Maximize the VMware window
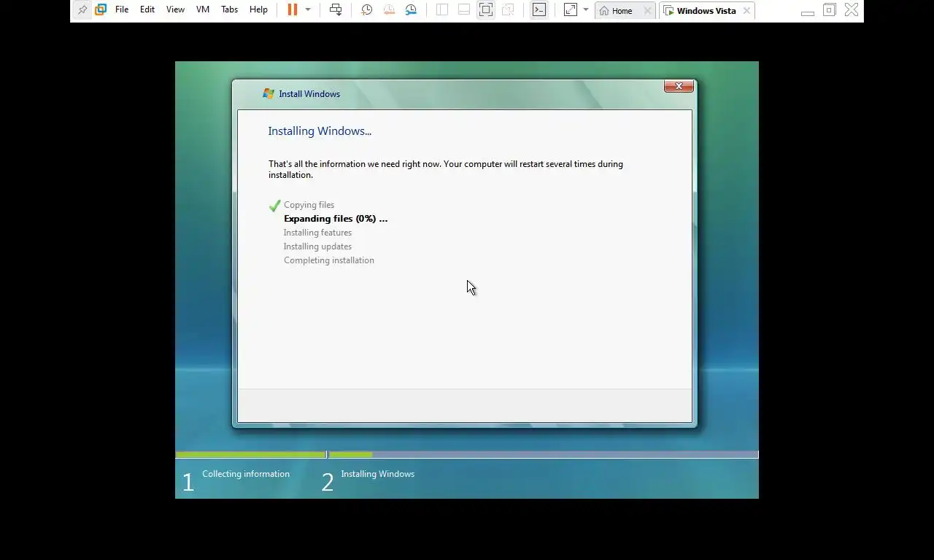This screenshot has width=934, height=560. click(830, 10)
